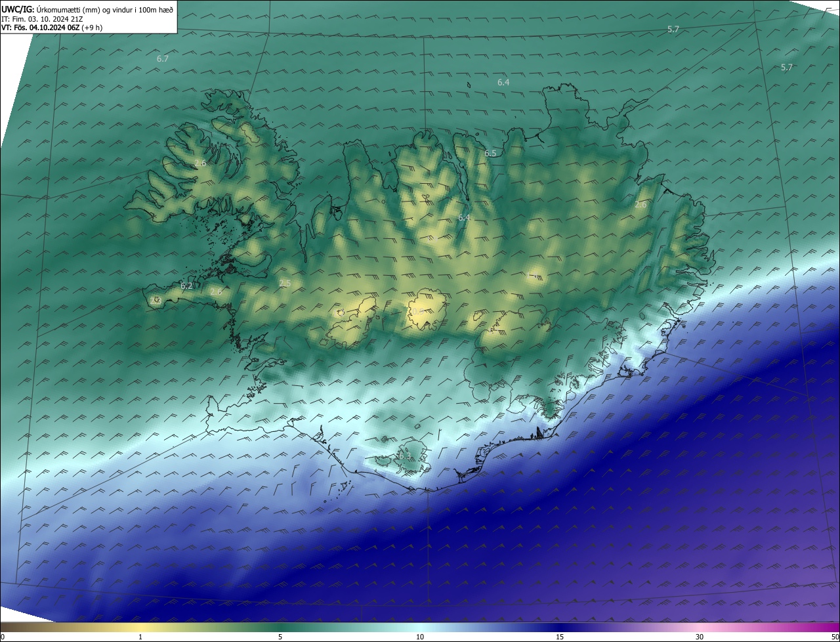Click the 'VT: Fös. 04.10.2024 06Z (+9 h)' line
840x642 pixels.
pyautogui.click(x=52, y=28)
